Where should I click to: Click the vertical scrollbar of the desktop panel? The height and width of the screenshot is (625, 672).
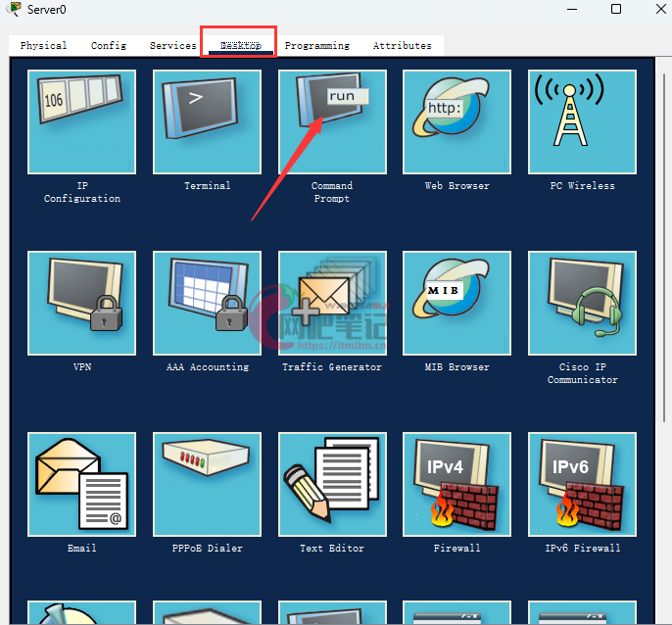point(664,248)
